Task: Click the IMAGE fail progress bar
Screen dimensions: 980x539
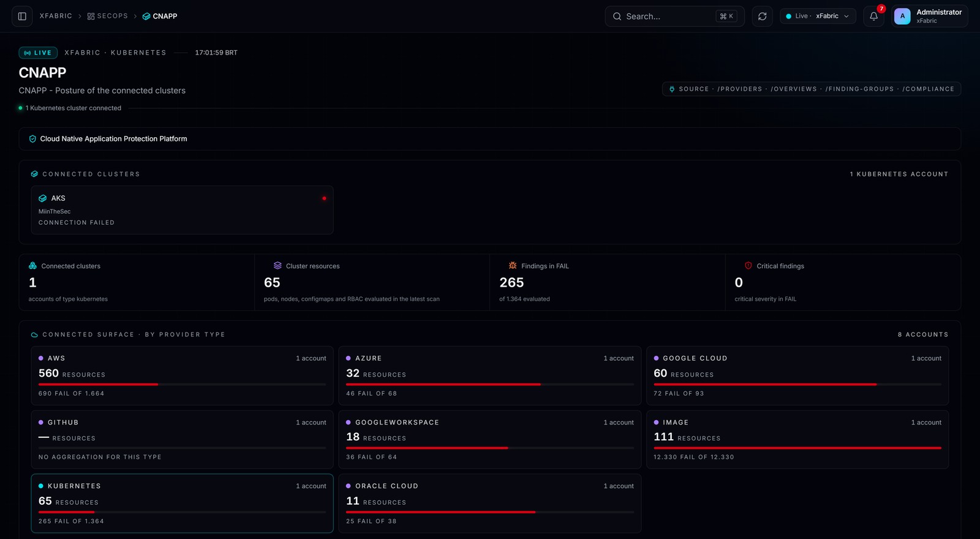Action: (x=797, y=448)
